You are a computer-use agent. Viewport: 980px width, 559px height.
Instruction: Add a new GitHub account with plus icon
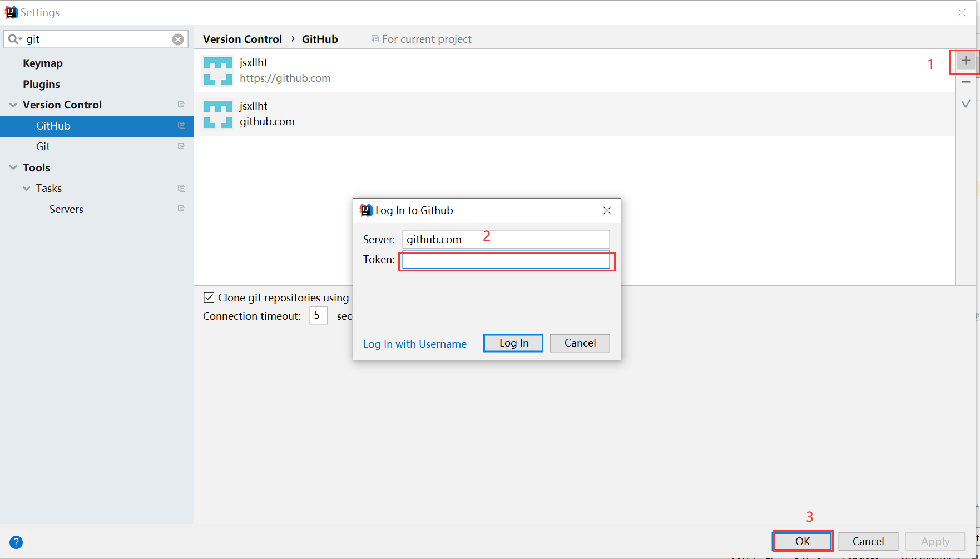pos(966,61)
